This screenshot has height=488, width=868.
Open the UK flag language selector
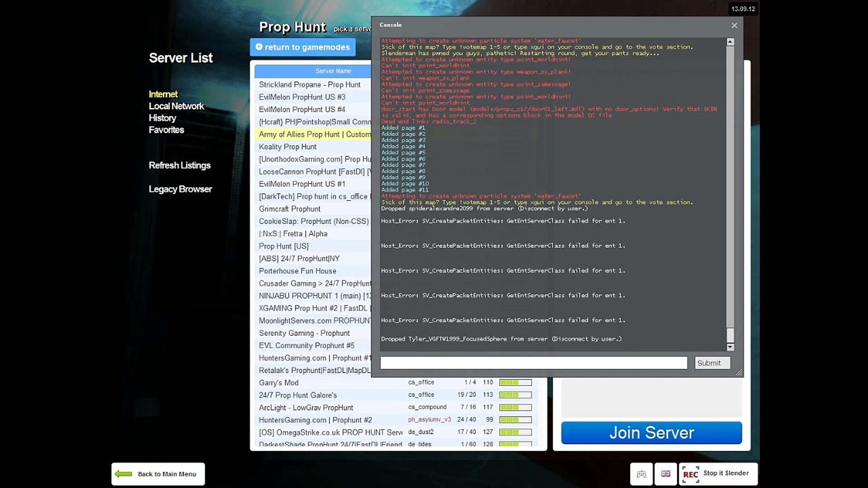(665, 474)
